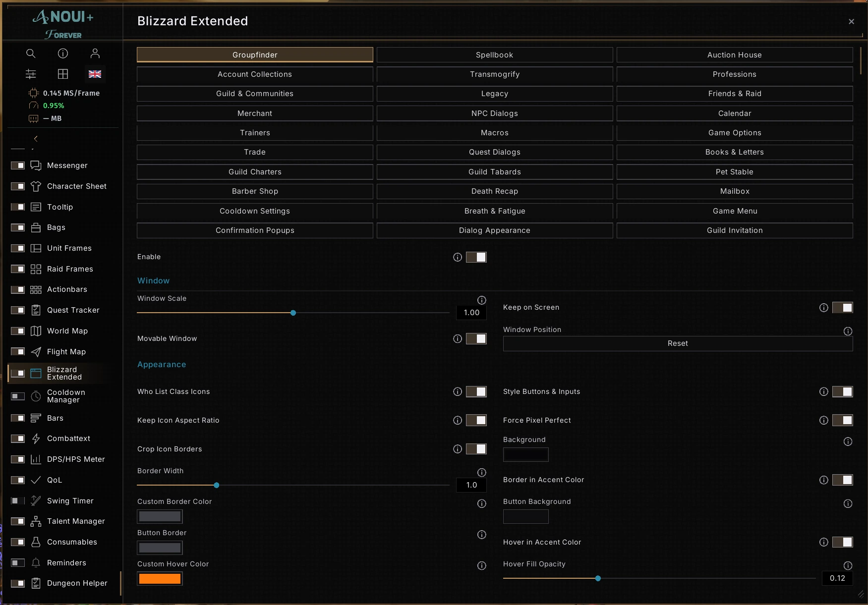This screenshot has height=605, width=868.
Task: Toggle Keep on Screen switch
Action: [x=842, y=308]
